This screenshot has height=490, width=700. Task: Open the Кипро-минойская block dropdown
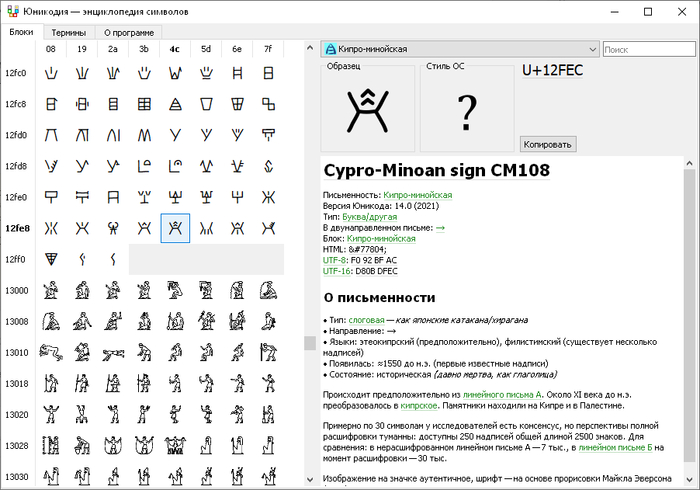[x=460, y=49]
